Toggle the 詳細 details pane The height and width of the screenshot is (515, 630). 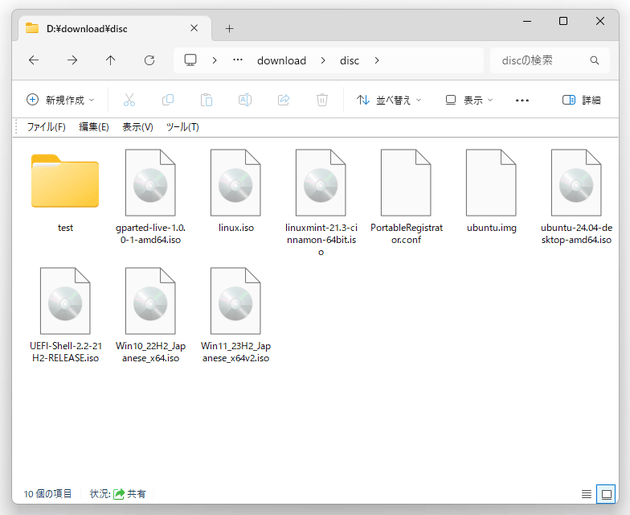581,100
